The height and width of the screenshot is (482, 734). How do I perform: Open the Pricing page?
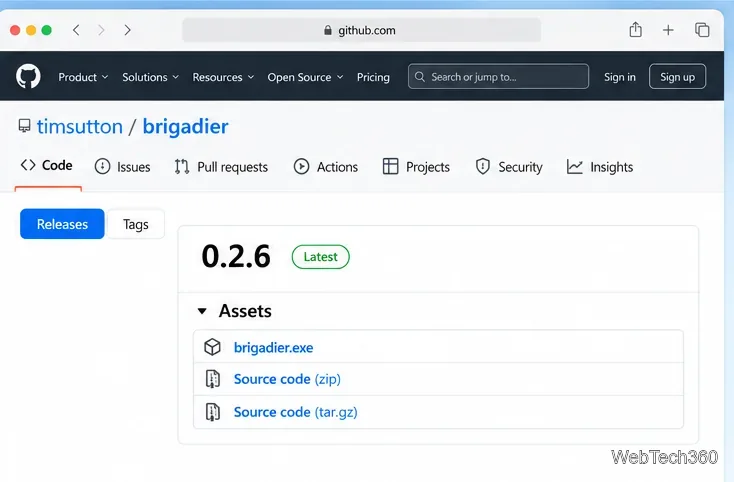(373, 77)
